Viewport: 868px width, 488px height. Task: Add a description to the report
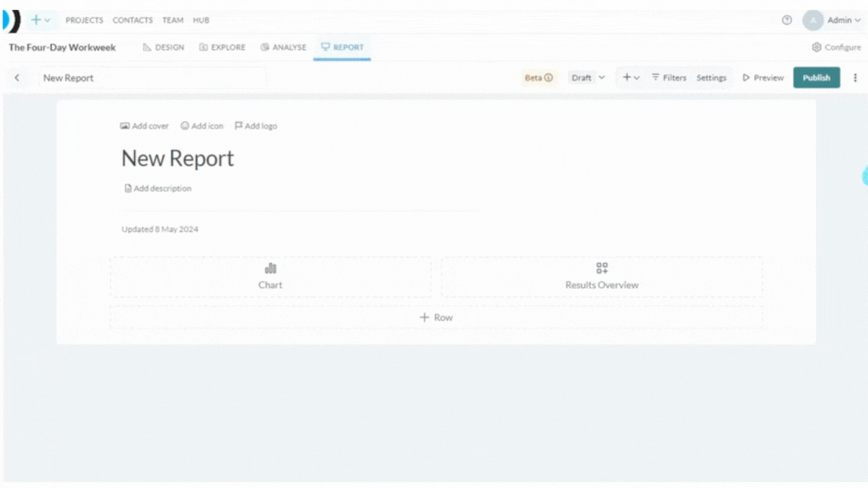tap(157, 189)
